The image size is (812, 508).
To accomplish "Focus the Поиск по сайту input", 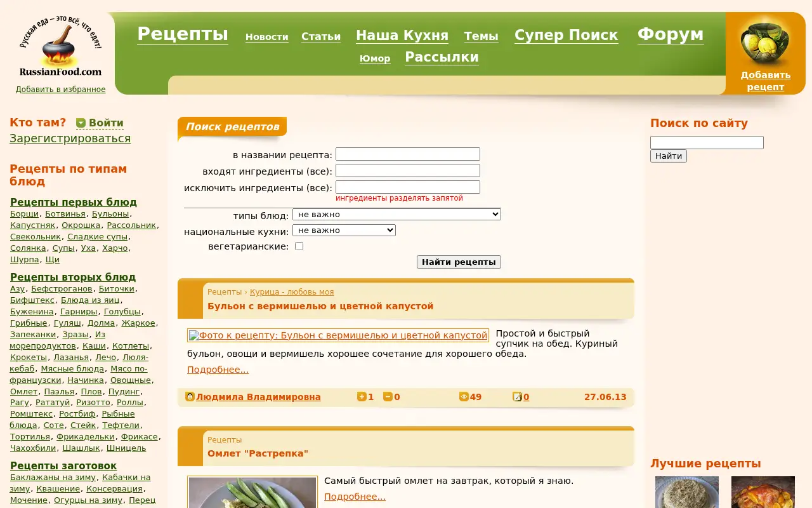I will tap(707, 143).
